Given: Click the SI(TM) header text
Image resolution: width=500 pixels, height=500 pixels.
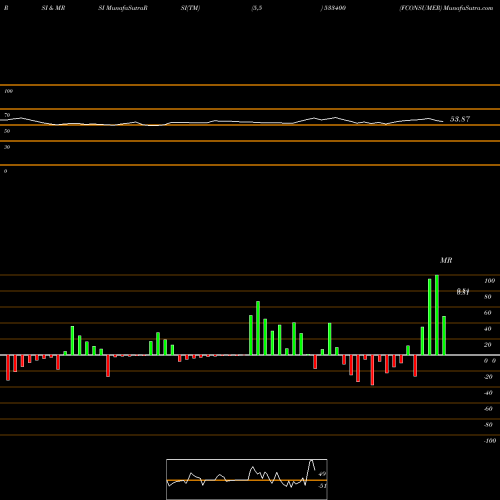Looking at the screenshot, I should (x=190, y=8).
